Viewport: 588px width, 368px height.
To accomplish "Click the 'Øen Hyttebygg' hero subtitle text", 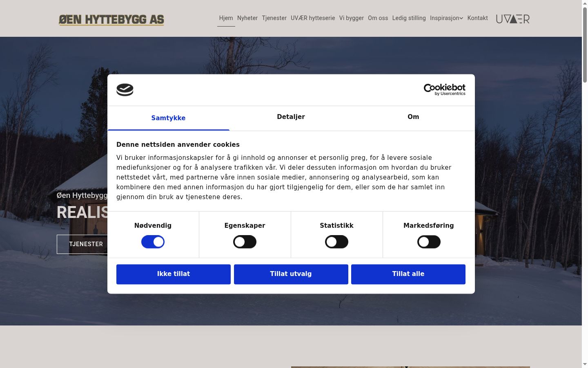I will [x=82, y=195].
